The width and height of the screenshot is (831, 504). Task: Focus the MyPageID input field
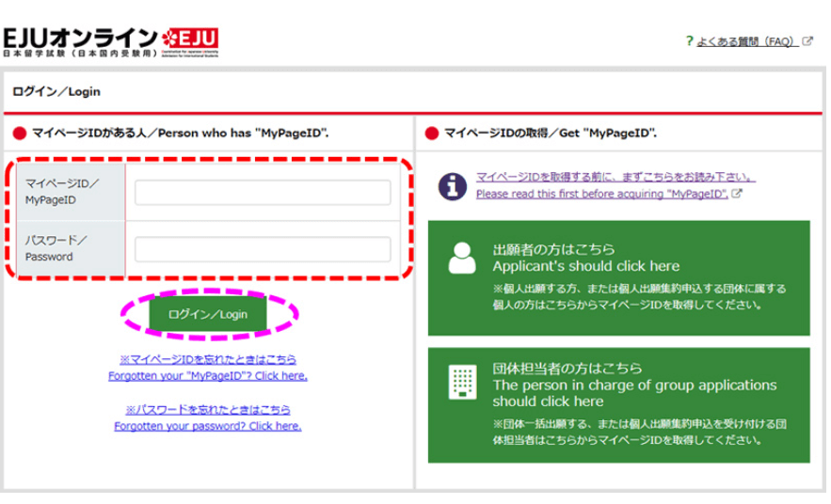(x=263, y=192)
